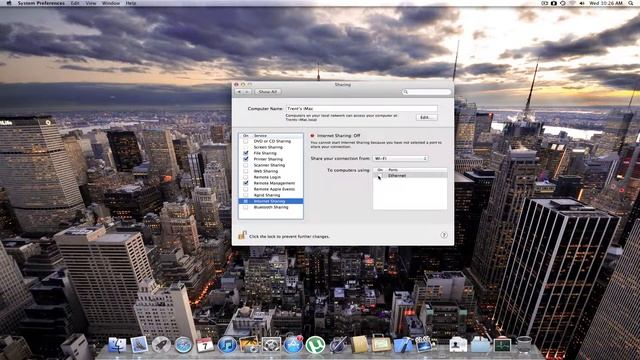Enable the Screen Sharing checkbox
Screen dimensions: 640x360
click(246, 147)
